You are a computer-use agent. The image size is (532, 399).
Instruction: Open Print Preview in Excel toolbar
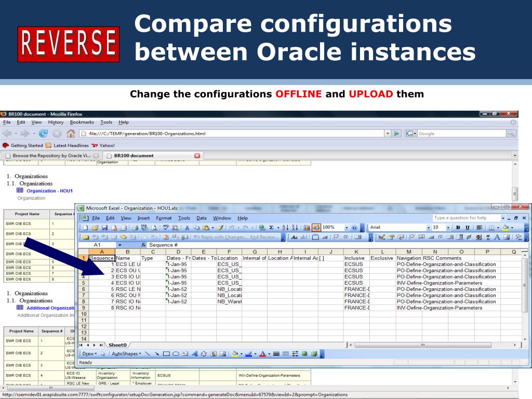(154, 228)
